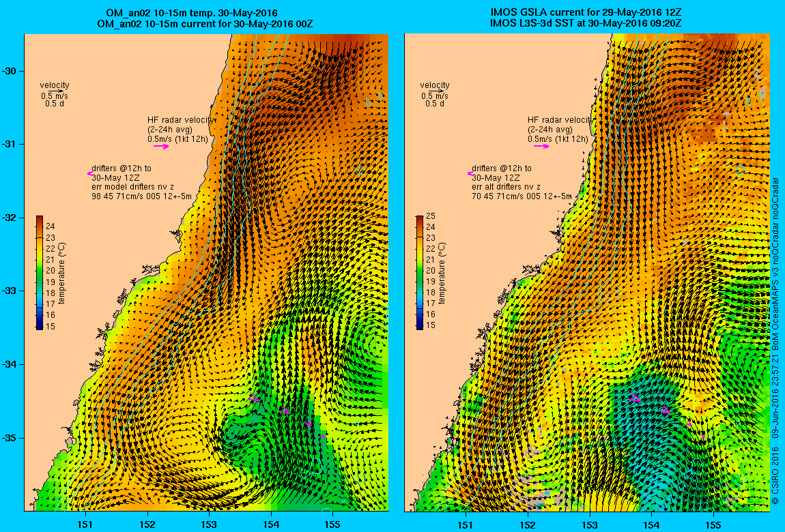Click the title 'IMOS GSLA current for 29-May-2016 12Z'
Viewport: 785px width, 532px height.
tap(586, 13)
